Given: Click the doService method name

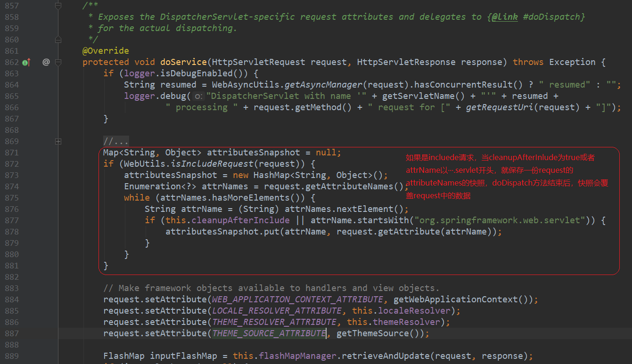Looking at the screenshot, I should click(183, 62).
